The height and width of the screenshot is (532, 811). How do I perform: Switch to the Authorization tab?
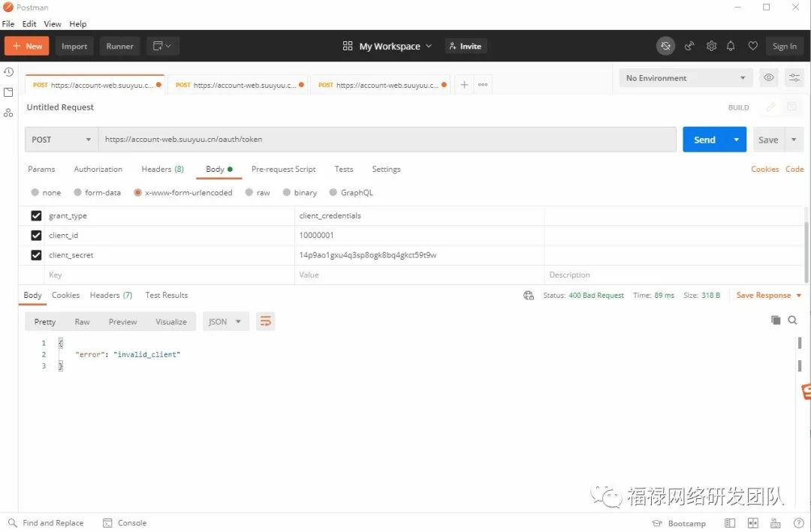tap(98, 169)
